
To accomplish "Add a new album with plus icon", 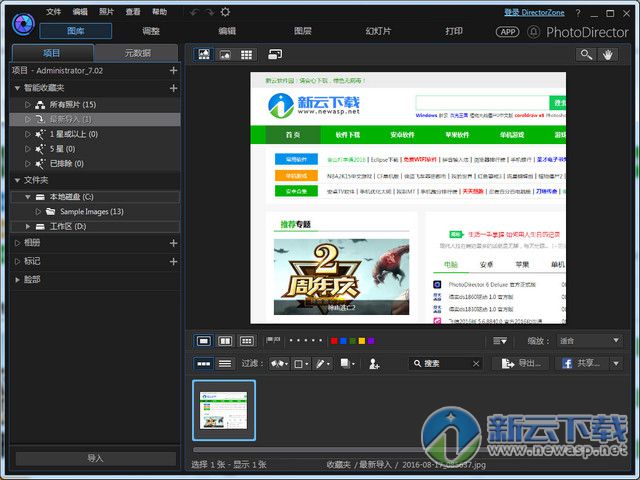I will [173, 243].
